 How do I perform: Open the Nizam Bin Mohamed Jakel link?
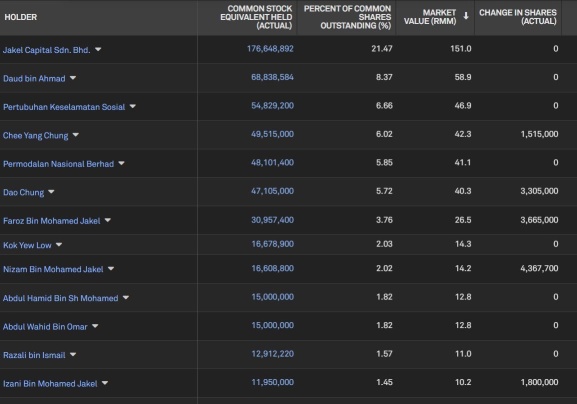click(x=53, y=269)
